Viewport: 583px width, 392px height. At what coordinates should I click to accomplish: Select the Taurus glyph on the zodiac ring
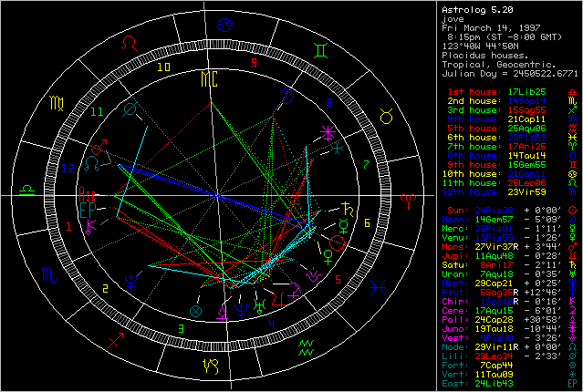point(387,116)
